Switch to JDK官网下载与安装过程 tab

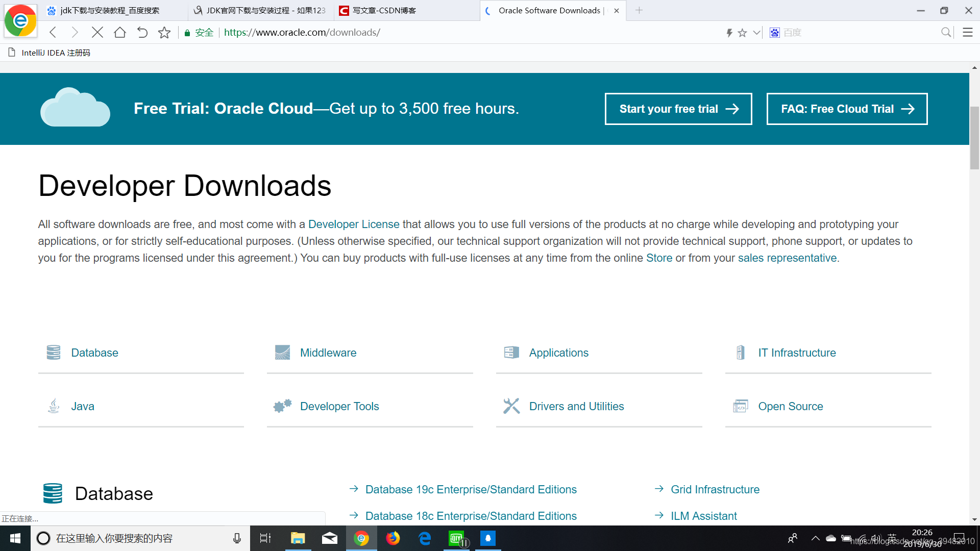(x=260, y=10)
